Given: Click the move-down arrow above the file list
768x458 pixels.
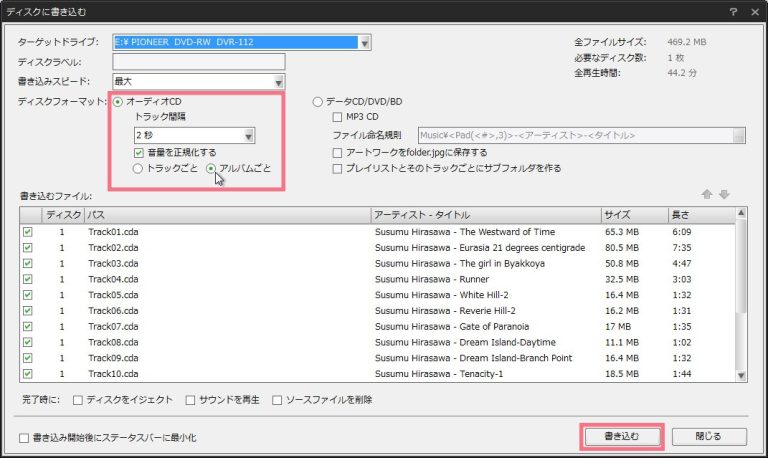Looking at the screenshot, I should coord(724,194).
